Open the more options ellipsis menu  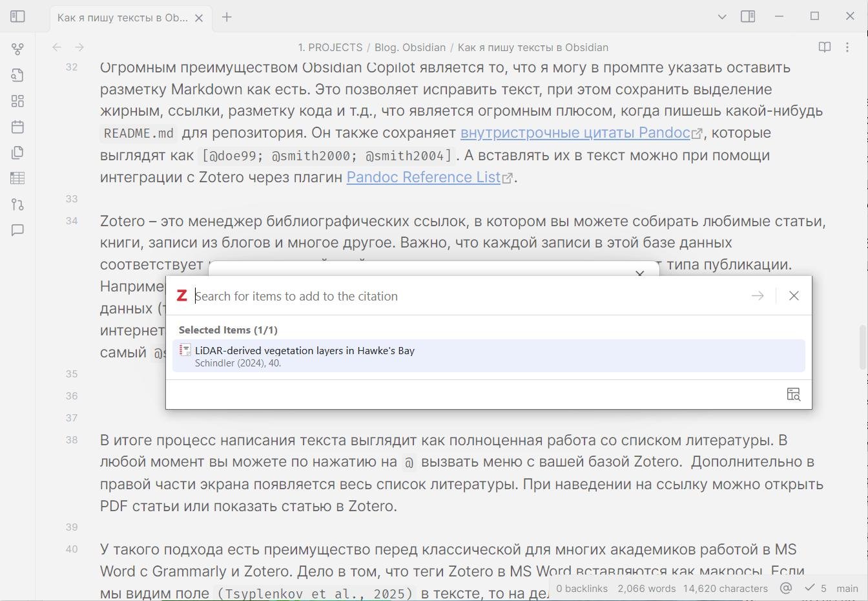(847, 47)
